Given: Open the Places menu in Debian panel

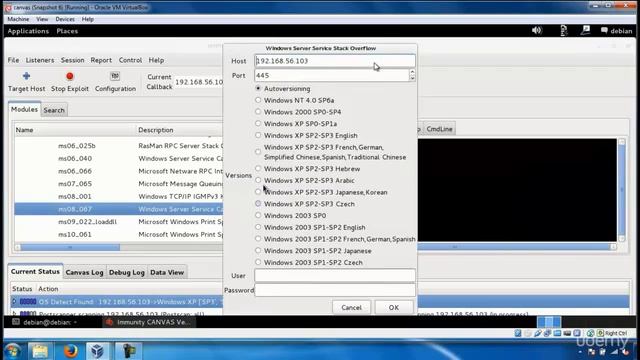Looking at the screenshot, I should tap(67, 31).
